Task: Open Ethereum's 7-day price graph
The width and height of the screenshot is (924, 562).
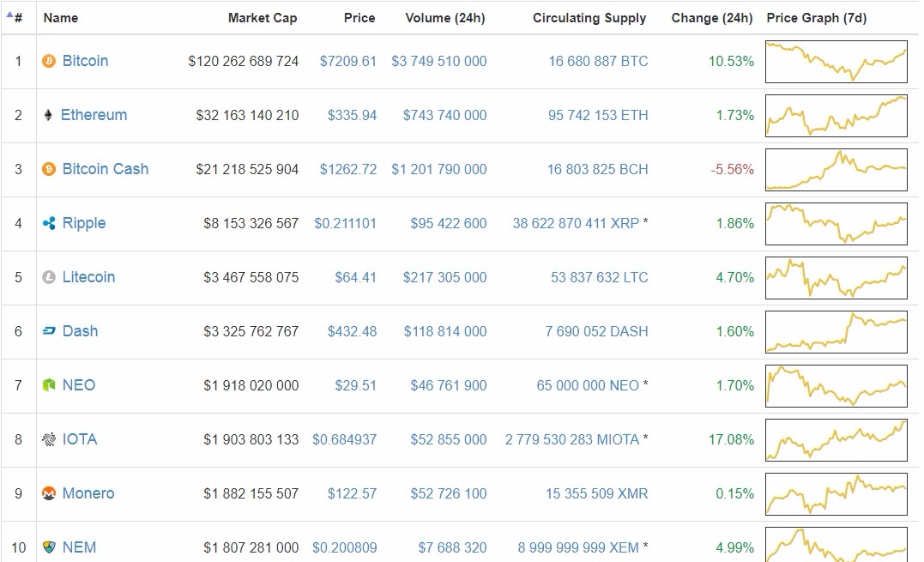Action: click(836, 116)
